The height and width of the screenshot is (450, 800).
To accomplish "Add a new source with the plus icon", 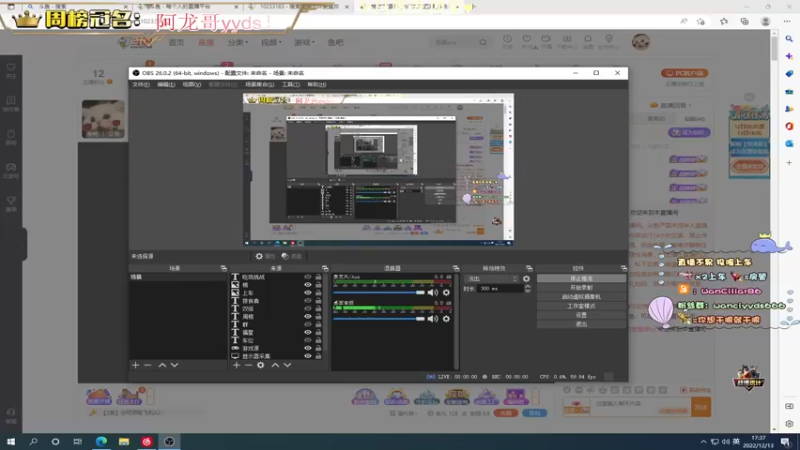I will (236, 365).
